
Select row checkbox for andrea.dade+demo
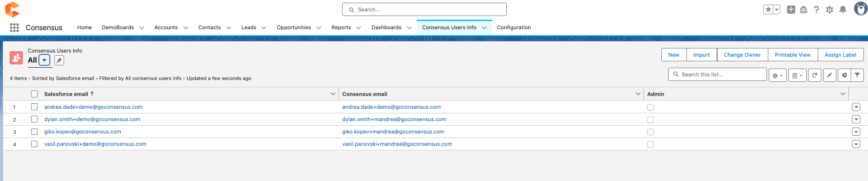(x=34, y=107)
